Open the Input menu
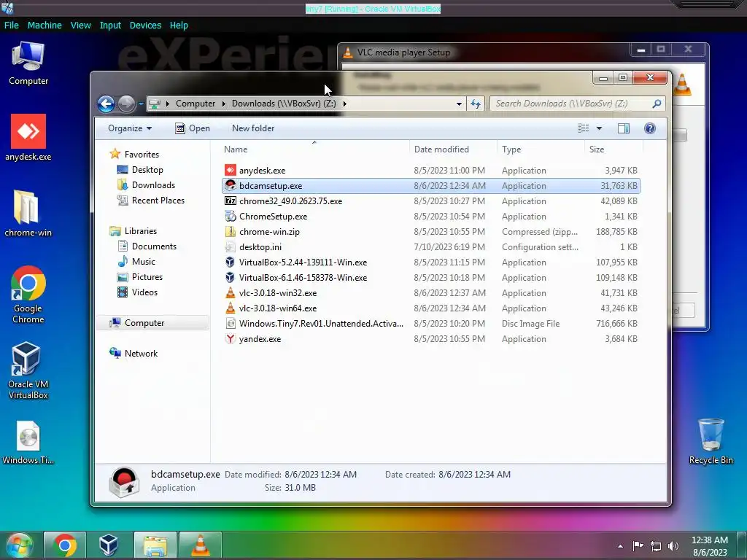Screen dimensions: 747x560 [110, 26]
